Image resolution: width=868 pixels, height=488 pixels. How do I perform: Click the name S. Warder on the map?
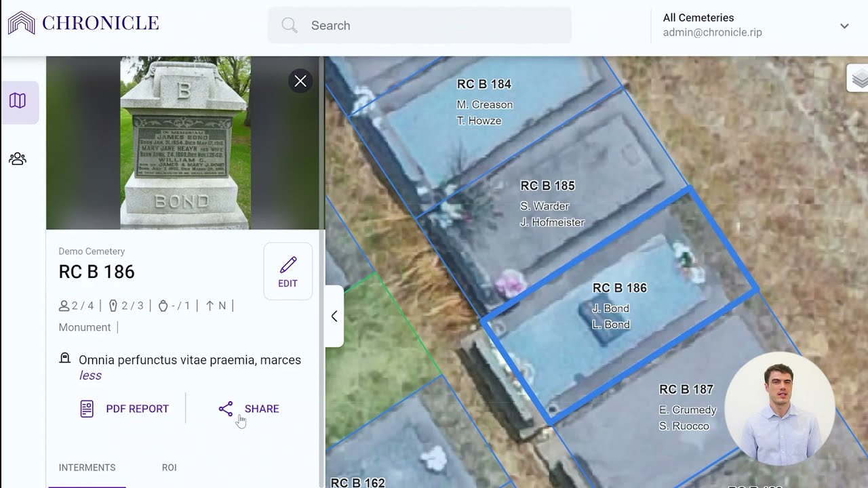coord(545,206)
